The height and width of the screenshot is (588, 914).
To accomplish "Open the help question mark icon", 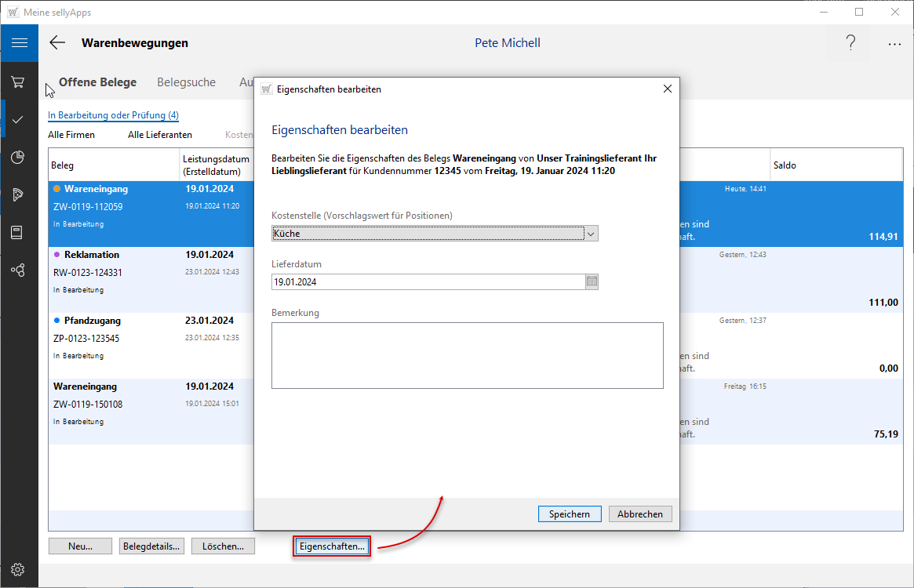I will pyautogui.click(x=850, y=43).
